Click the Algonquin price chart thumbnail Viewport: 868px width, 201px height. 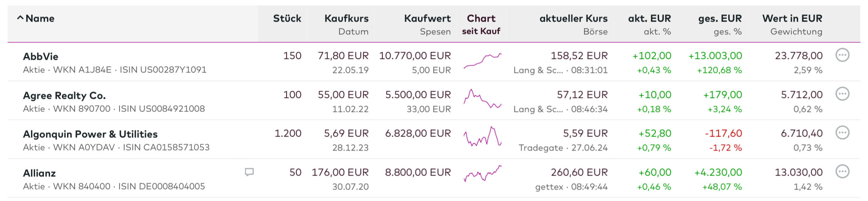tap(482, 137)
